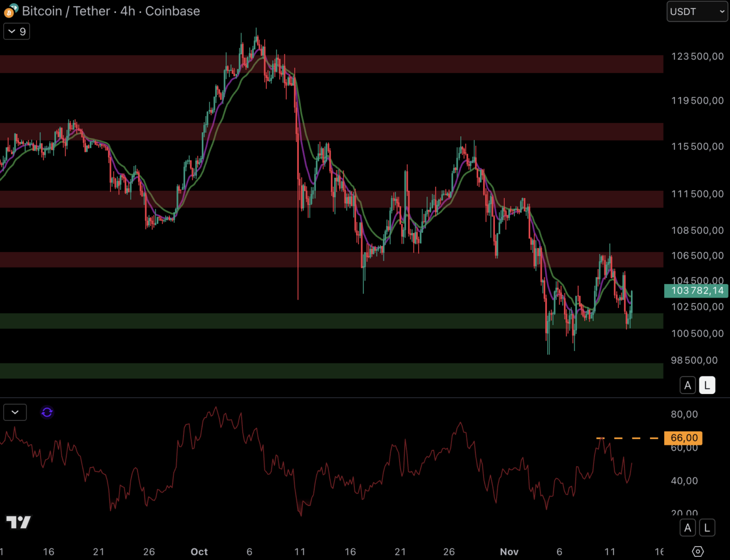Expand the oscillator pane legend chevron
The height and width of the screenshot is (560, 730).
(x=15, y=412)
